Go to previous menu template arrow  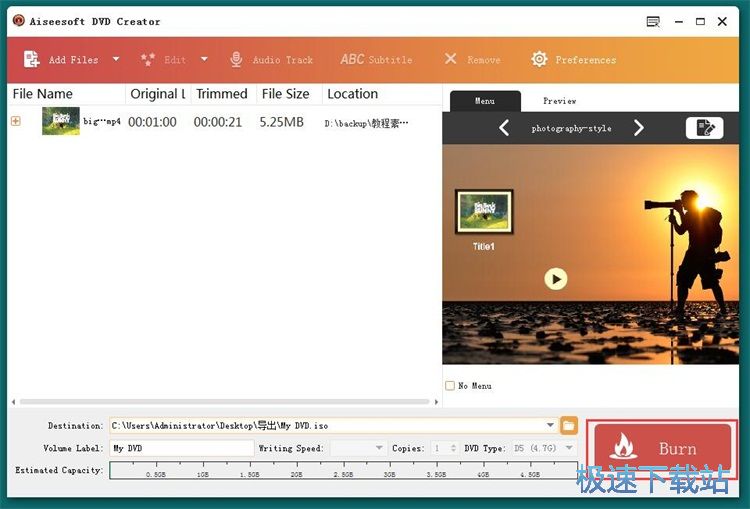[504, 128]
